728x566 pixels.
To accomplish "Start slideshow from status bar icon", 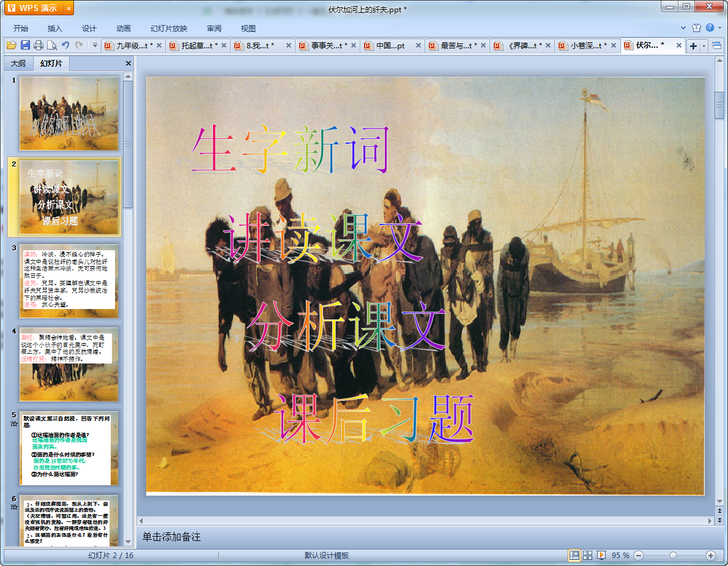I will tap(601, 556).
